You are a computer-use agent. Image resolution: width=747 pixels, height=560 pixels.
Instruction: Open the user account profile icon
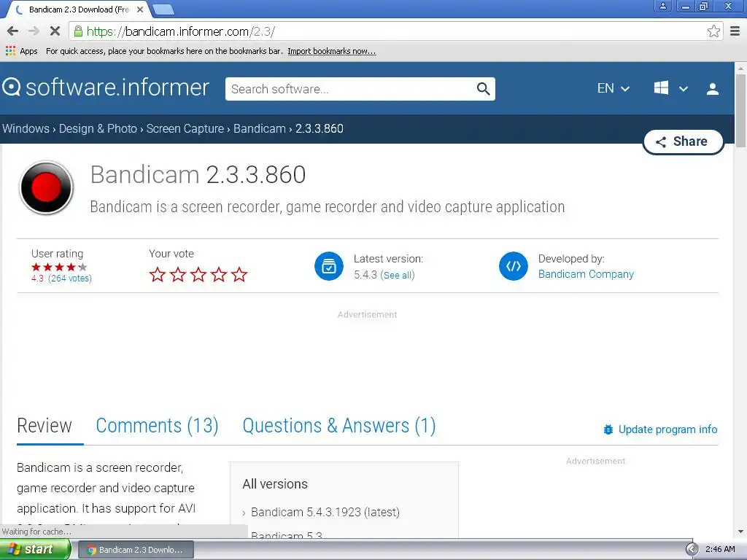[x=713, y=89]
